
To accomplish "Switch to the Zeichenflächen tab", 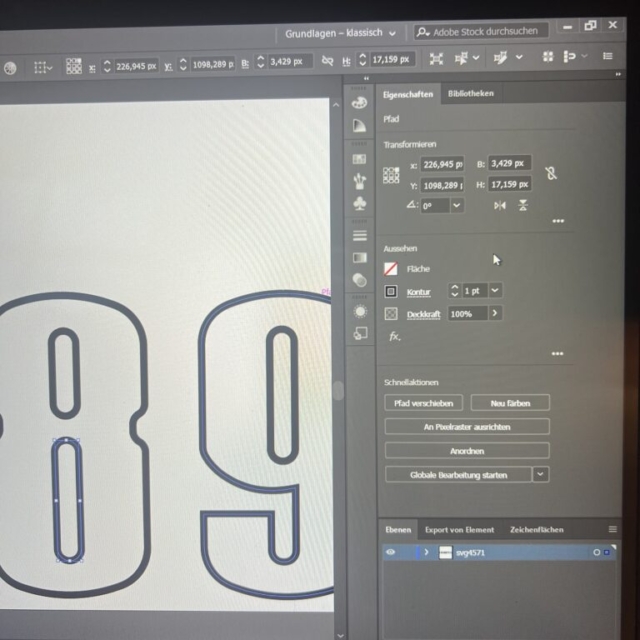I will tap(536, 529).
